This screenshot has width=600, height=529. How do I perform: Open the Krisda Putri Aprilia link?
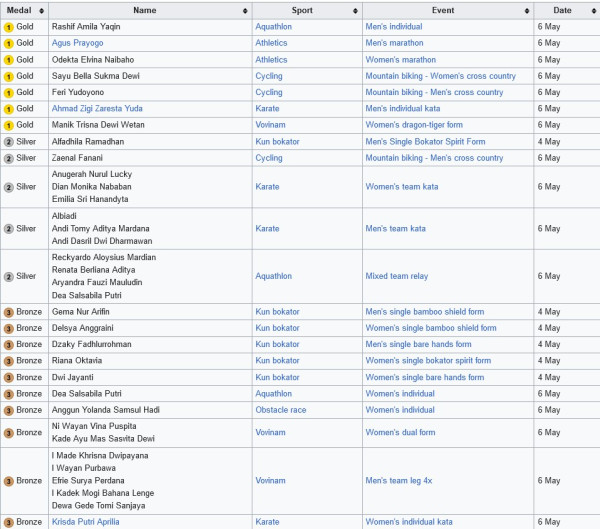click(85, 522)
